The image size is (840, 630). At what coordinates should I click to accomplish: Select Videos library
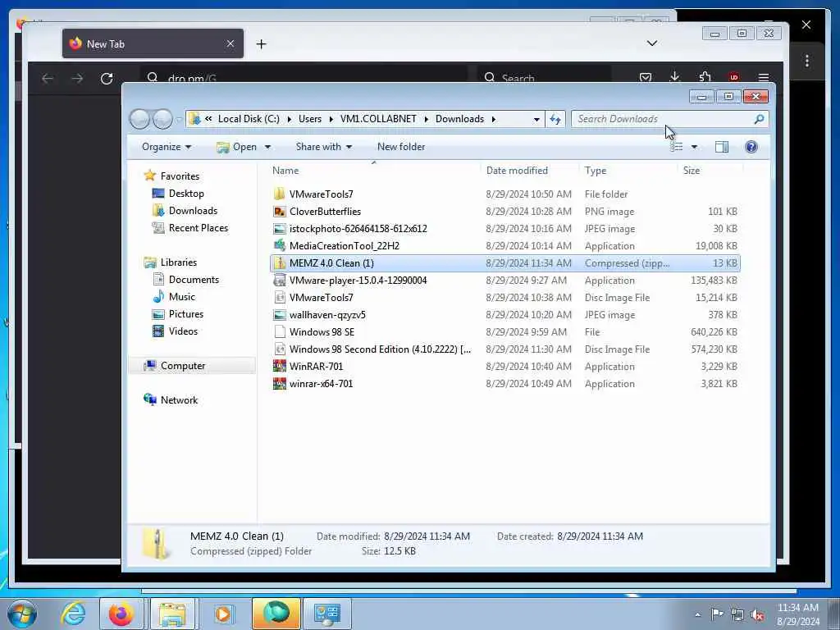pos(183,331)
